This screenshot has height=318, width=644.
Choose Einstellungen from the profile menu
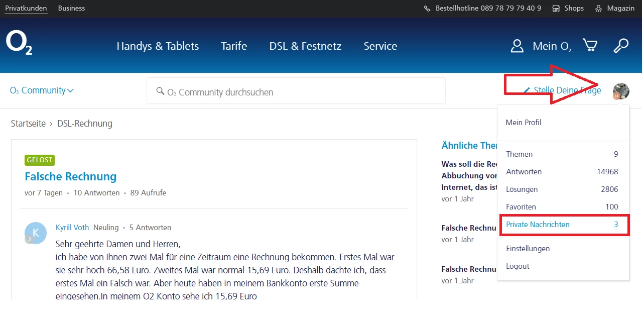pos(528,249)
